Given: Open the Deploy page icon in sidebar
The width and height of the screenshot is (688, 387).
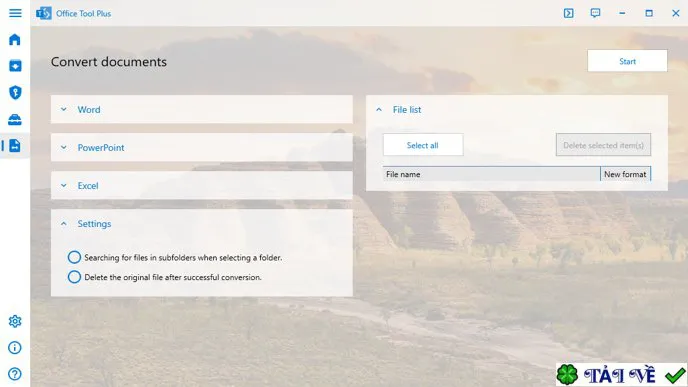Looking at the screenshot, I should click(15, 66).
